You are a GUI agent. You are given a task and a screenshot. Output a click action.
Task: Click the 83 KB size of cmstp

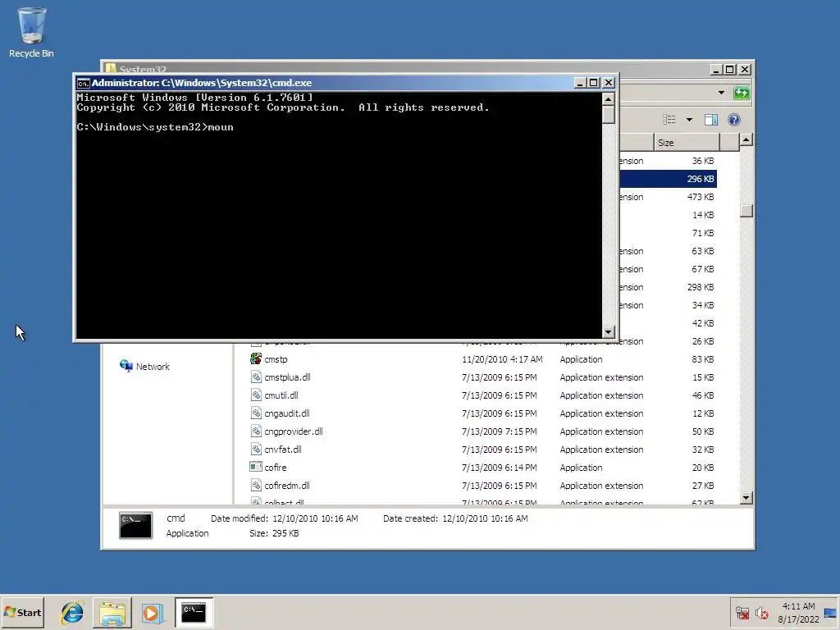[702, 359]
